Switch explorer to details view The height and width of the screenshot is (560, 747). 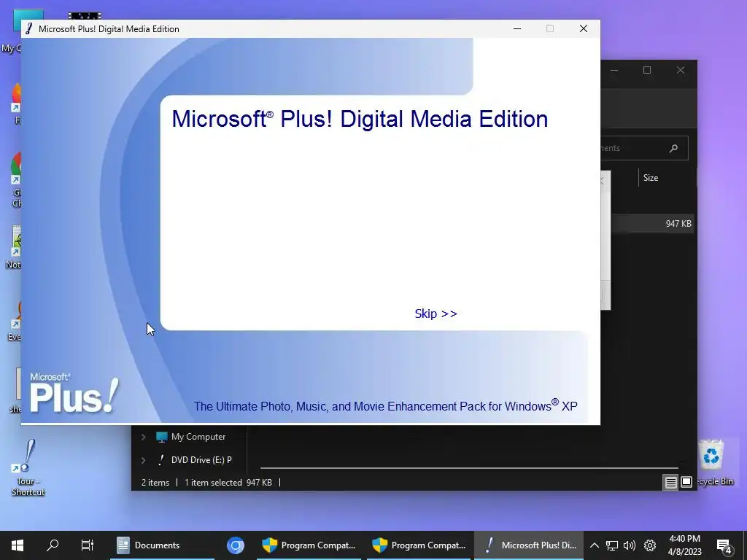tap(670, 483)
